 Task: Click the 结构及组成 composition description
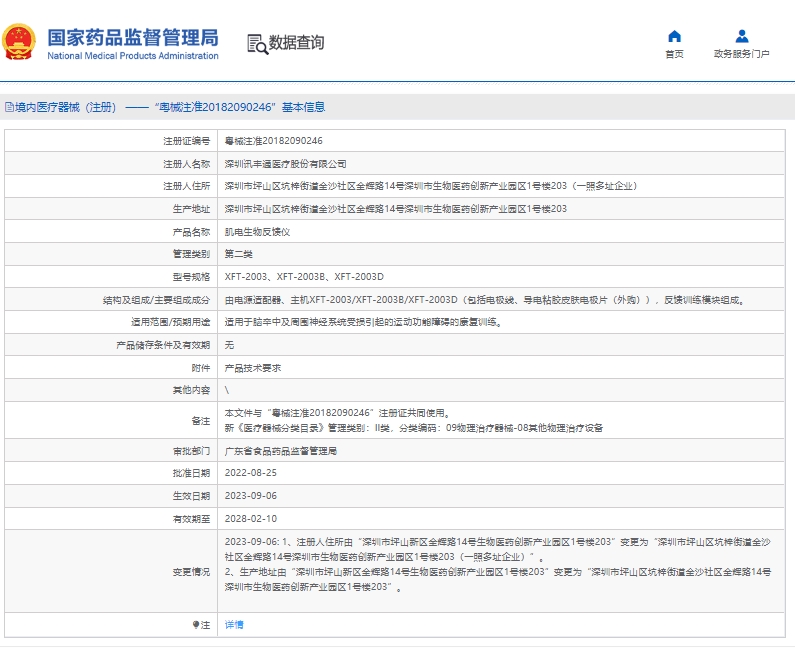tap(486, 300)
